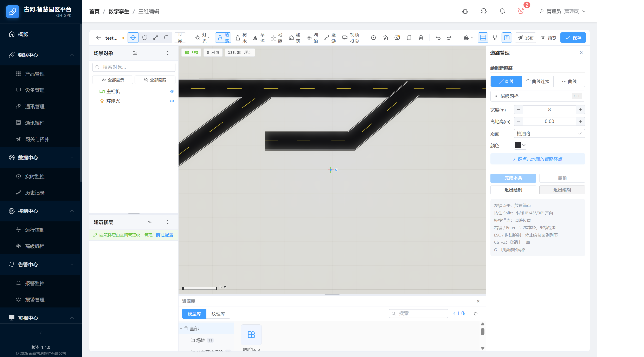Select the rotate transform tool icon

point(144,38)
